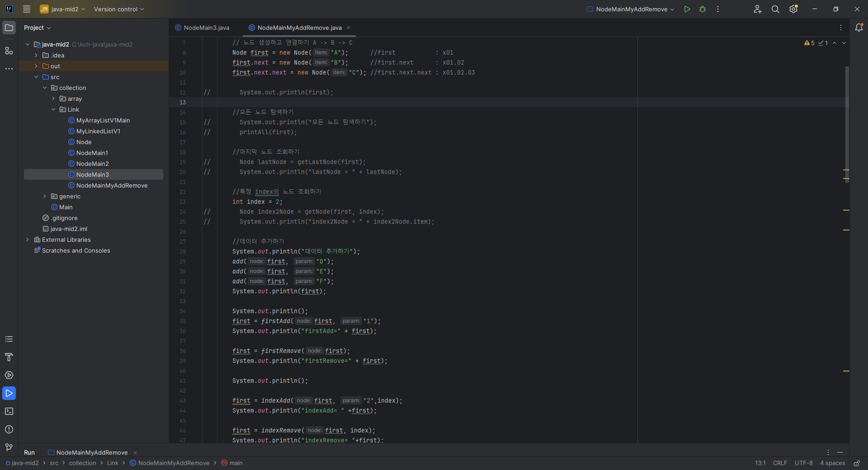Open the Version control dropdown
This screenshot has height=470, width=868.
coord(118,9)
